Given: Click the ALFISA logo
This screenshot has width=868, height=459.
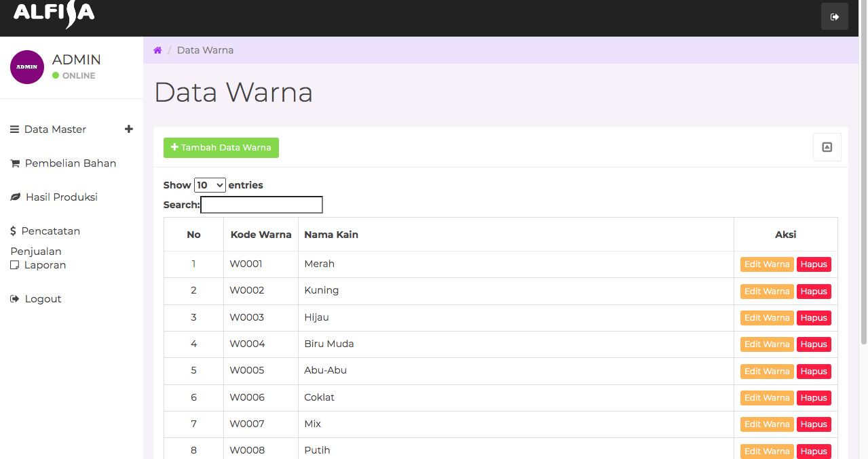Looking at the screenshot, I should [54, 14].
